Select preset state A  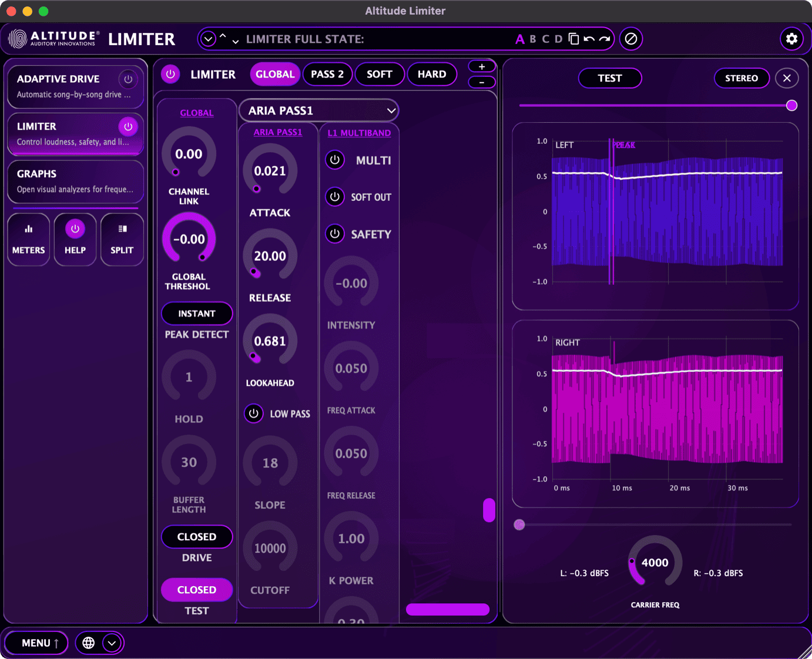(520, 39)
